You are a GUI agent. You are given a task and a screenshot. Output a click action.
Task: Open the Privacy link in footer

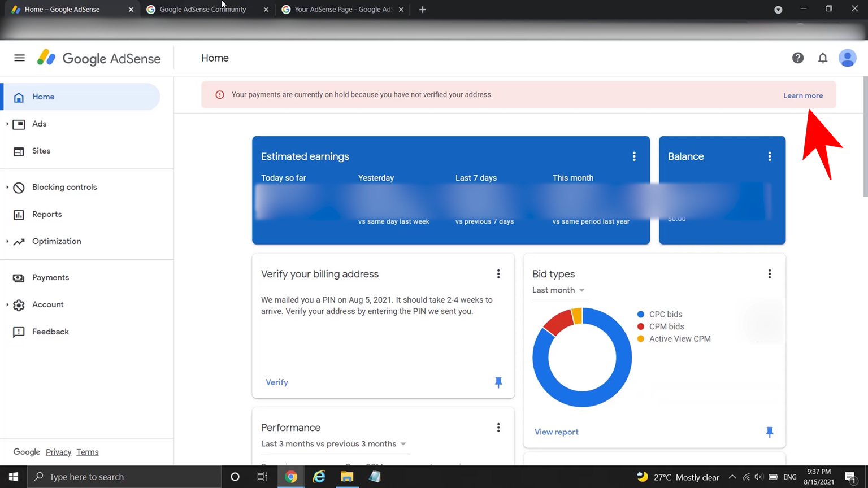click(58, 452)
